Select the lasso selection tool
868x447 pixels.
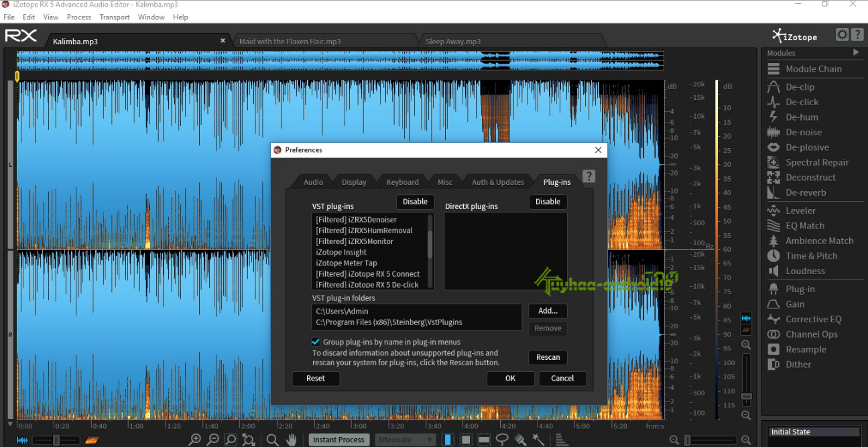click(x=502, y=440)
